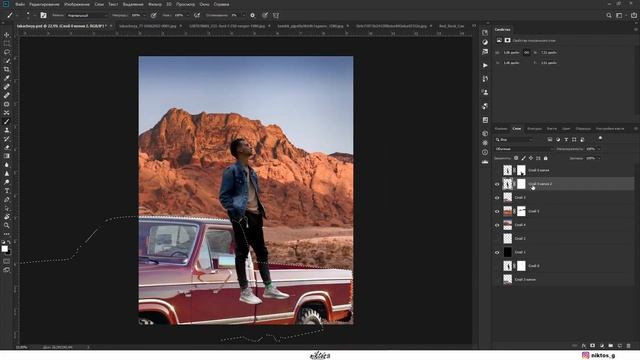
Task: Open the Изображение menu
Action: click(x=77, y=4)
